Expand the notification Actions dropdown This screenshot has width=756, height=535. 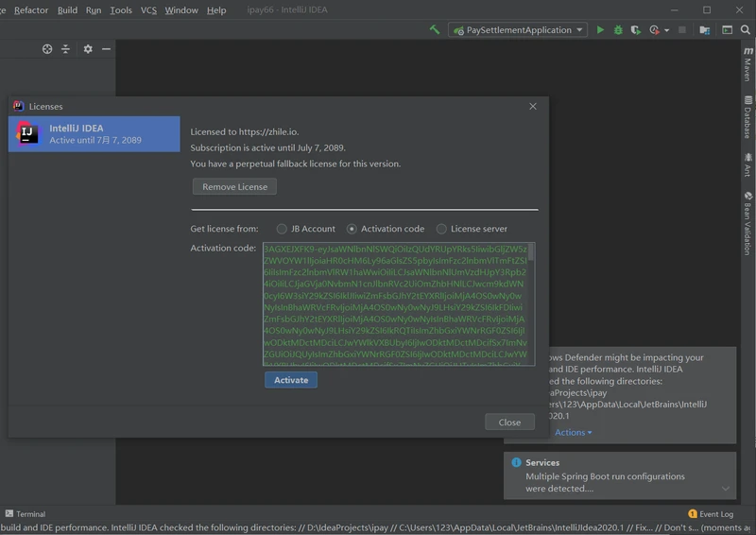point(573,433)
